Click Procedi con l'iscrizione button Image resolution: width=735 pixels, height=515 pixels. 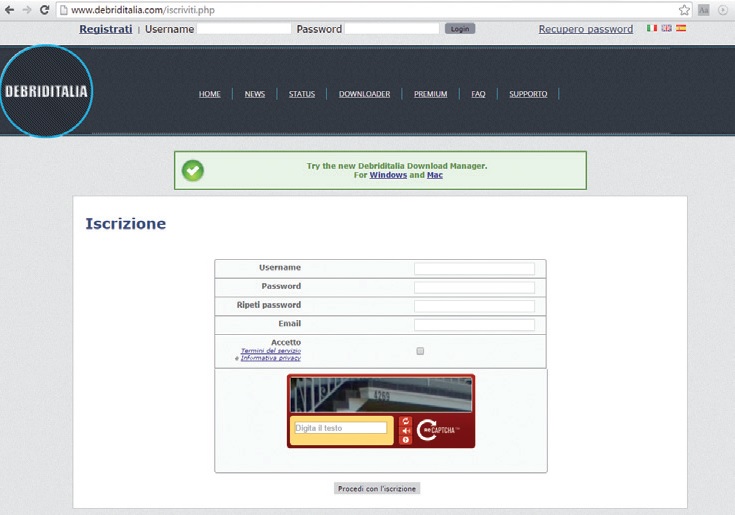[x=377, y=488]
